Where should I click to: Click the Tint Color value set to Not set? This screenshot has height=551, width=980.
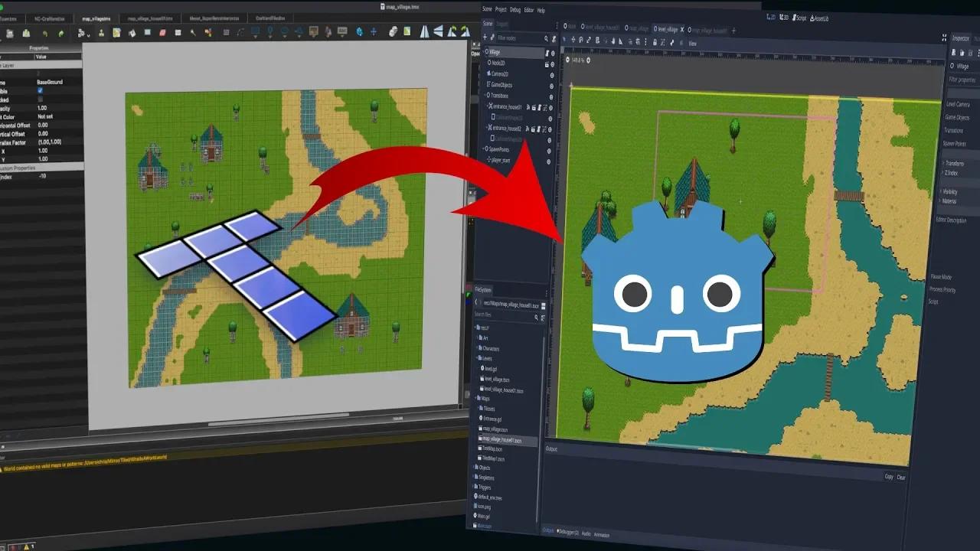[45, 117]
